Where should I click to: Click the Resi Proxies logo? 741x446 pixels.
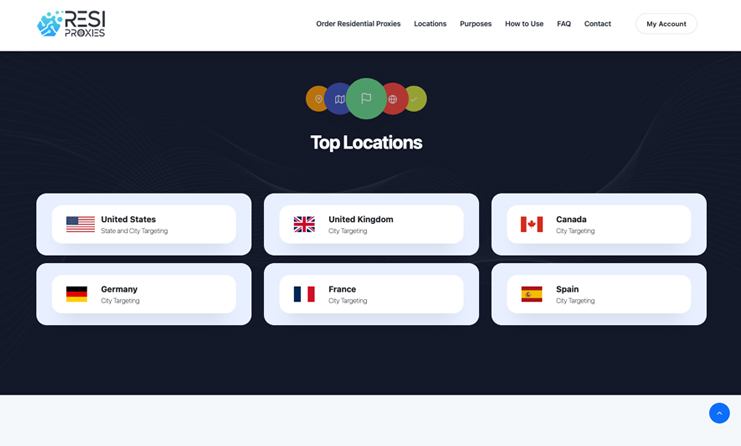pyautogui.click(x=71, y=24)
